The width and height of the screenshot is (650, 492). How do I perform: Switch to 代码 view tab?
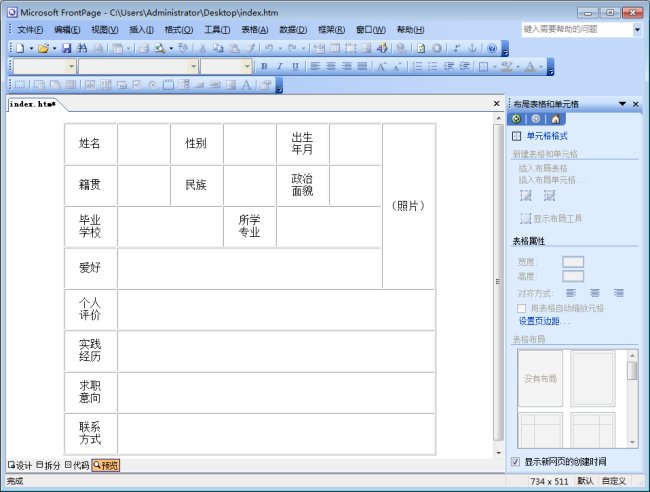[77, 465]
